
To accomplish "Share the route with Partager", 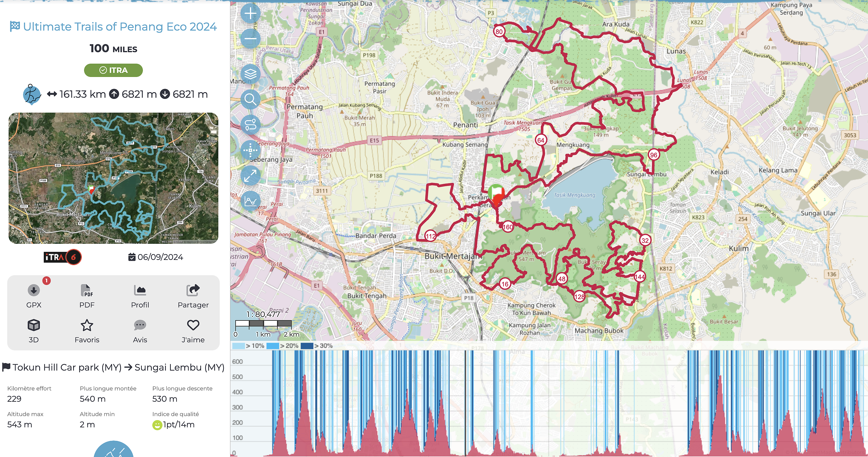I will [193, 296].
